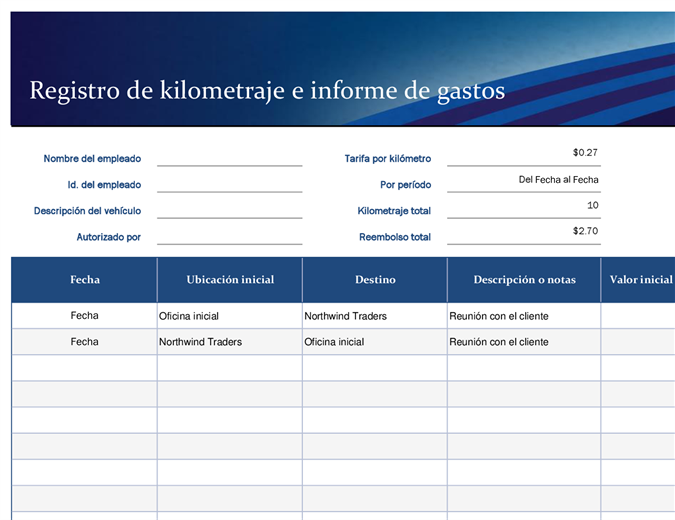Select the 'Kilometraje total' label

pyautogui.click(x=394, y=211)
